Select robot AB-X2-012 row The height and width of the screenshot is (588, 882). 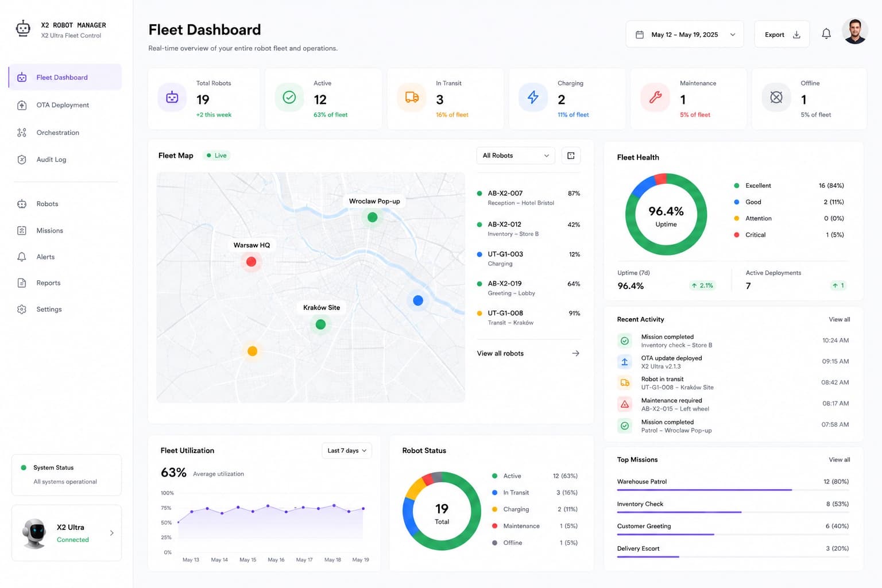click(x=528, y=229)
